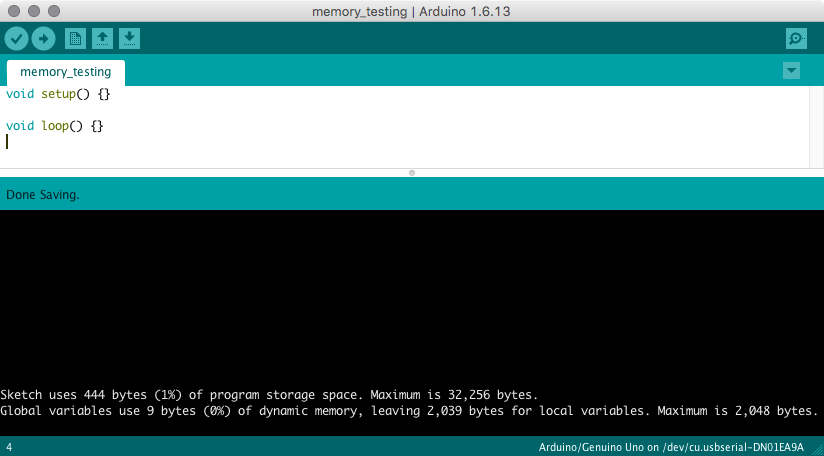
Task: Click the line number 4 indicator
Action: tap(9, 446)
